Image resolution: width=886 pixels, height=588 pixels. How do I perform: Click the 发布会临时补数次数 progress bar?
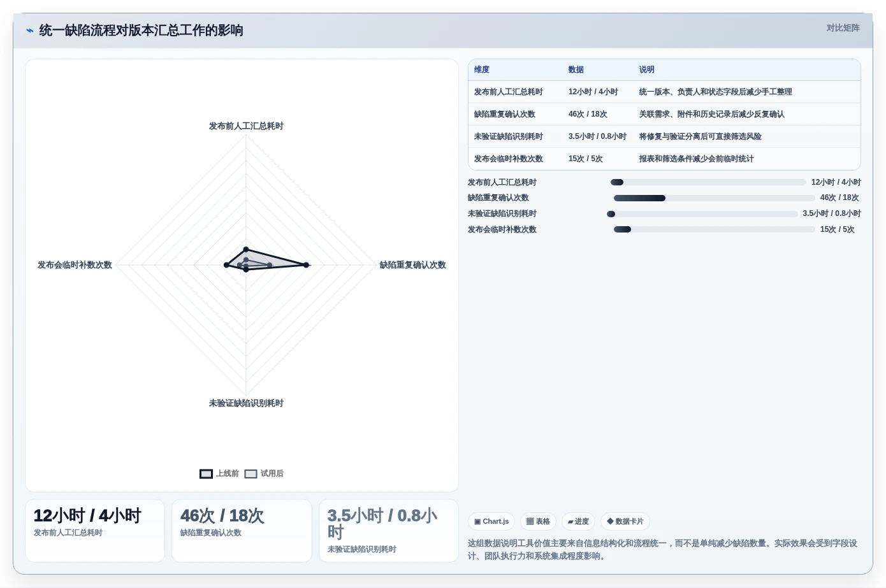[715, 229]
